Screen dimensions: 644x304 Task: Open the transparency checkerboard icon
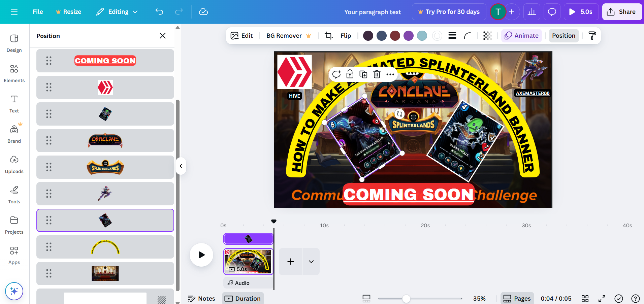pyautogui.click(x=487, y=36)
